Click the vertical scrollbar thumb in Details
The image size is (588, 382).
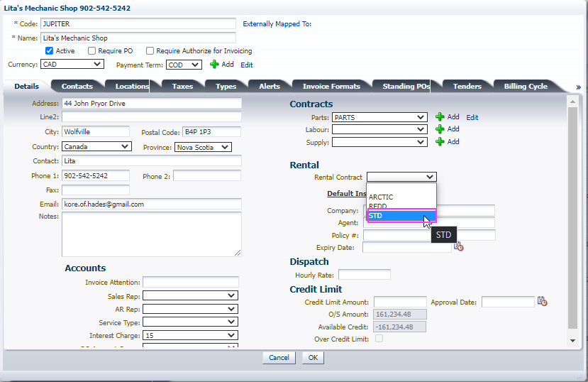pyautogui.click(x=572, y=218)
